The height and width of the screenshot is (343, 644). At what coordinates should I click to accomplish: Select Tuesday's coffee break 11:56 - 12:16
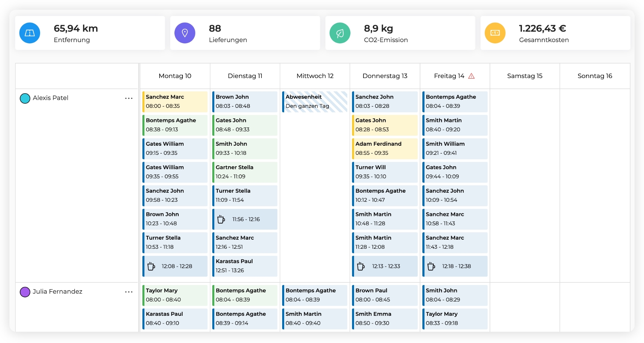(245, 219)
